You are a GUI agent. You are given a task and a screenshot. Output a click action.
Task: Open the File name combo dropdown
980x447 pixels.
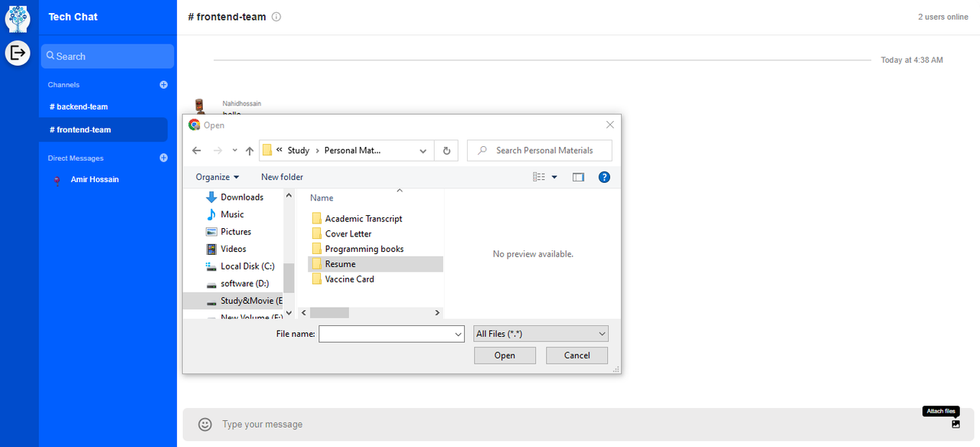point(459,334)
